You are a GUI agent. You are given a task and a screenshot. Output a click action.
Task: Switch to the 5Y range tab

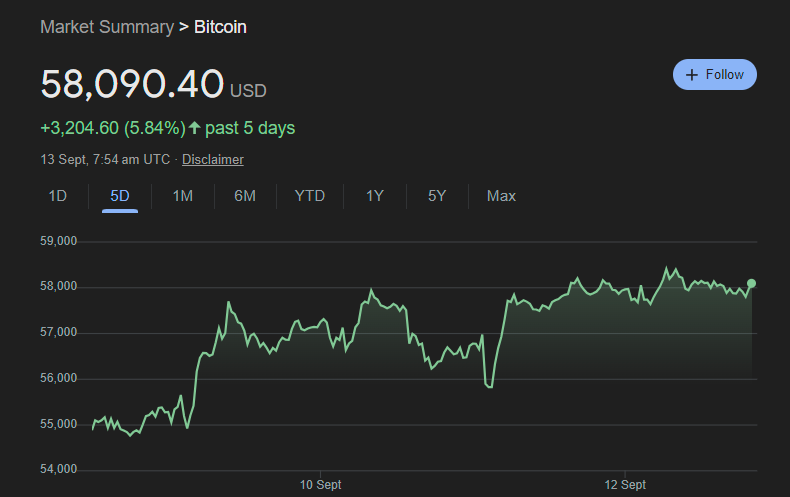coord(437,196)
